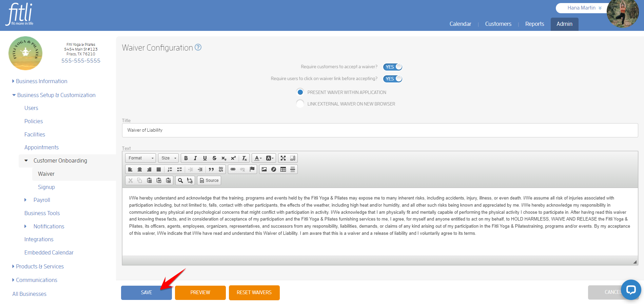The height and width of the screenshot is (304, 644).
Task: View editor Source code
Action: click(209, 180)
